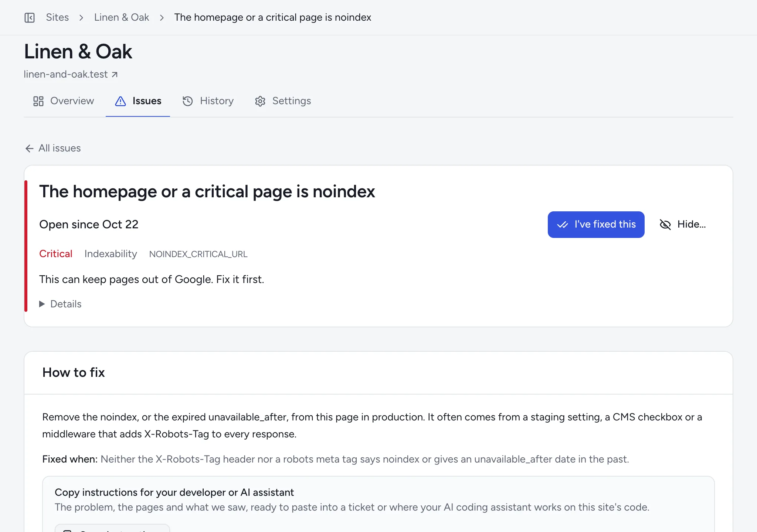Select the Issues tab
This screenshot has width=757, height=532.
[x=138, y=101]
